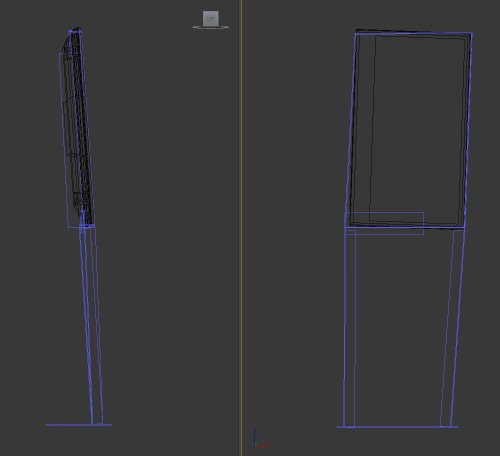Click the XYZ axis tripod in right viewport
Screen dimensions: 500x456
tap(261, 439)
